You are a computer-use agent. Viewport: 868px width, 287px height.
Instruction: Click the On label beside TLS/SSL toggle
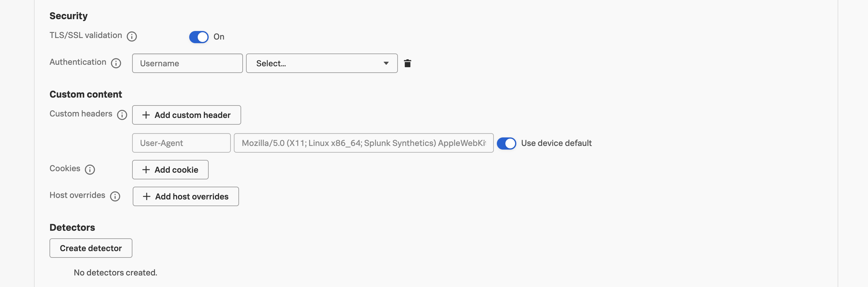pyautogui.click(x=219, y=37)
